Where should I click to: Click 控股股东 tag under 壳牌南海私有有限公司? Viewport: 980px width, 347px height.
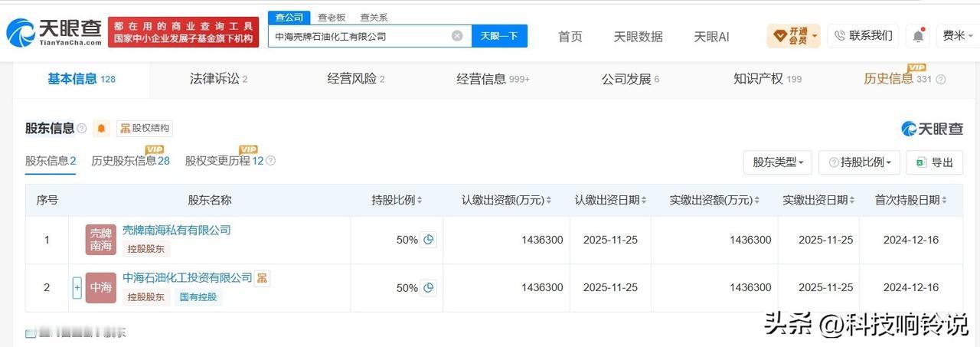tap(145, 249)
